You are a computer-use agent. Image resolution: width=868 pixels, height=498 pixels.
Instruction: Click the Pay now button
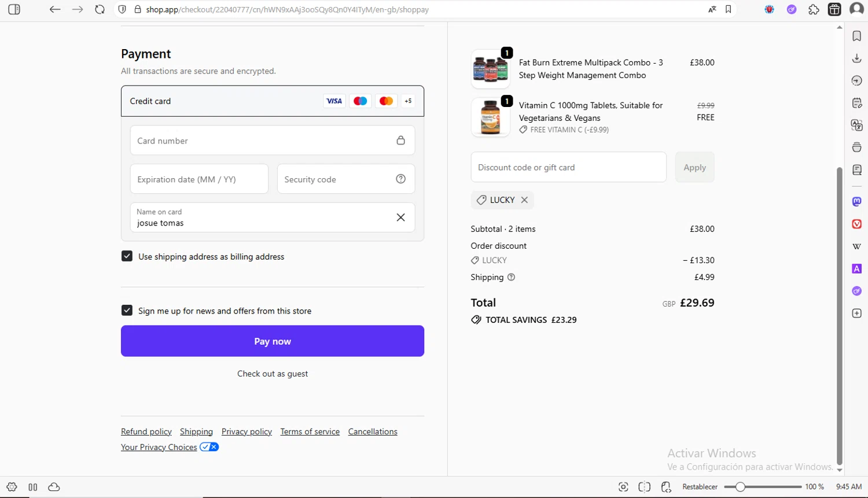pyautogui.click(x=273, y=341)
